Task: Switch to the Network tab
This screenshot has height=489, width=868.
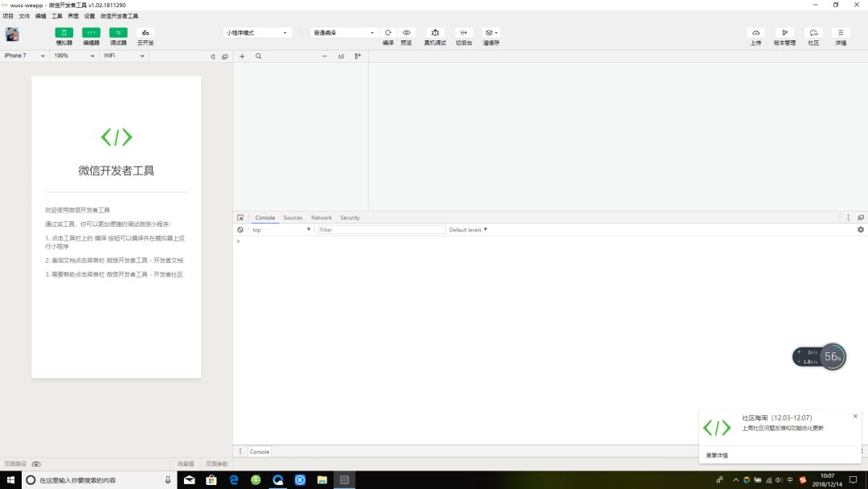Action: (x=321, y=218)
